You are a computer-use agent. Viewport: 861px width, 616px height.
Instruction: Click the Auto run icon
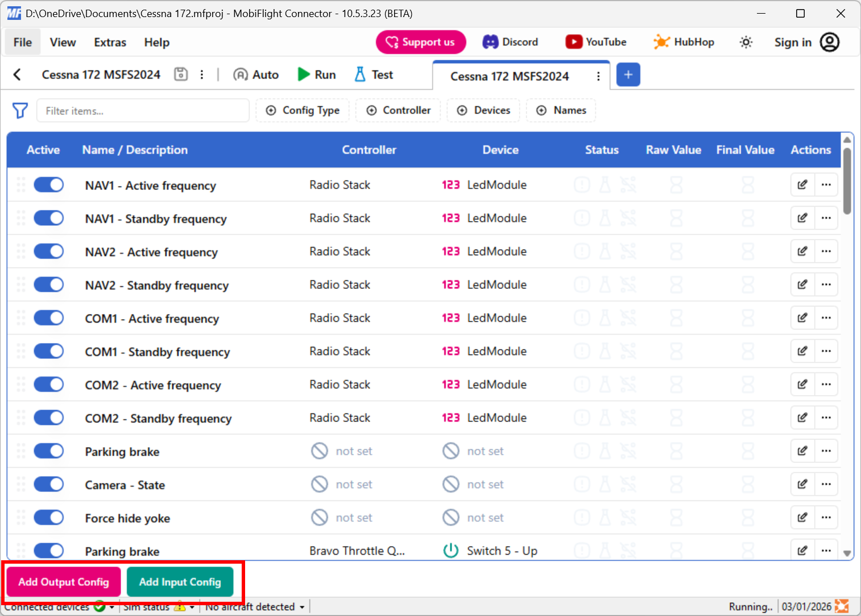(x=255, y=75)
